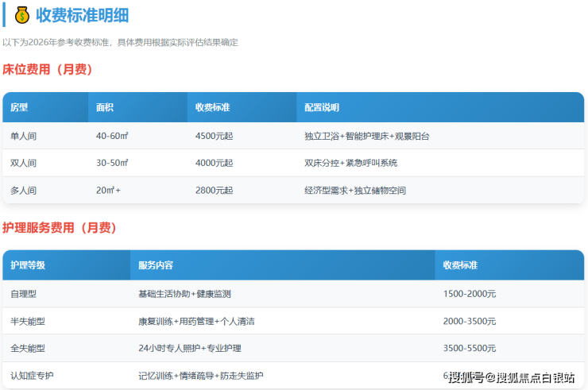Viewport: 588px width, 390px height.
Task: Click the 服务内容 column header
Action: [x=156, y=265]
